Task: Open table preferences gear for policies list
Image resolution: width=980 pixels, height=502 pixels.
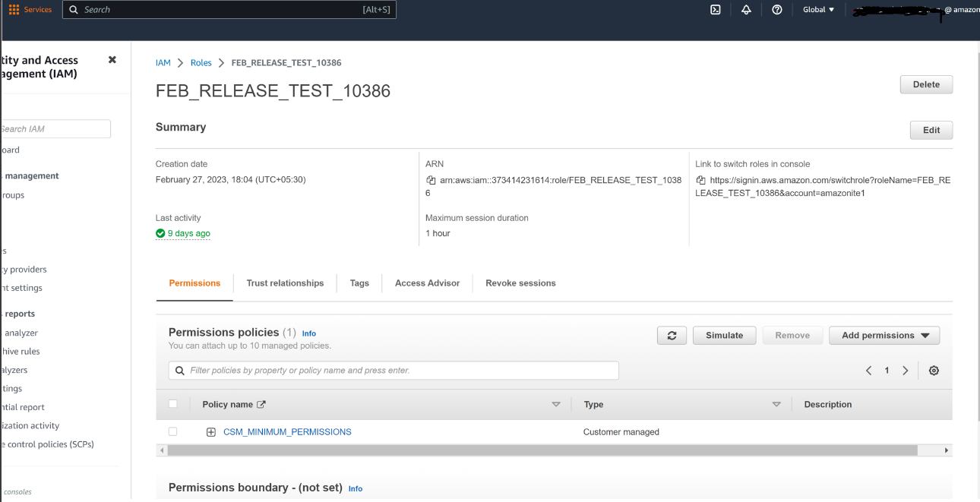Action: click(x=934, y=370)
